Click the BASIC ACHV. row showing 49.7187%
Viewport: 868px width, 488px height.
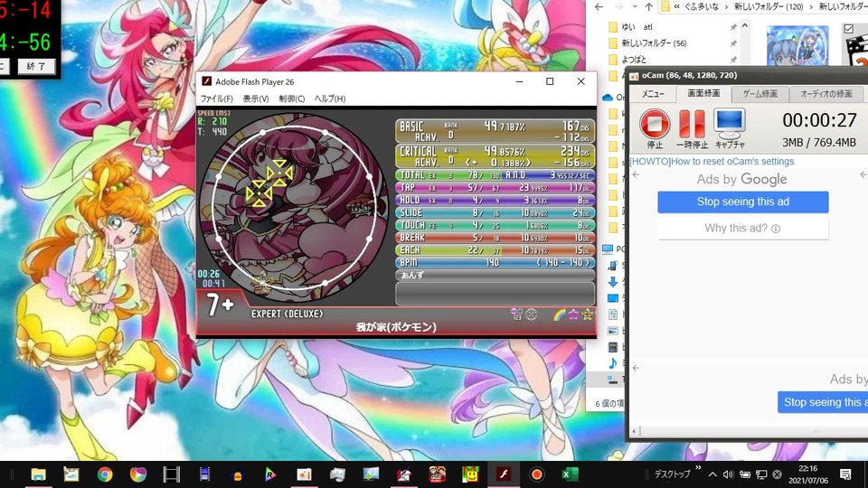click(495, 131)
